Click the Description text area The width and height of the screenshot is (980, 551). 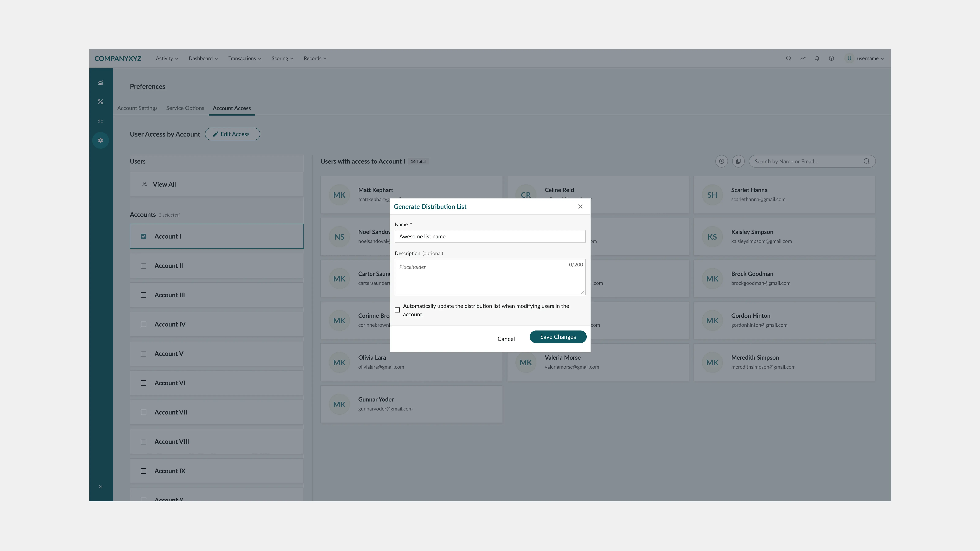pos(490,277)
